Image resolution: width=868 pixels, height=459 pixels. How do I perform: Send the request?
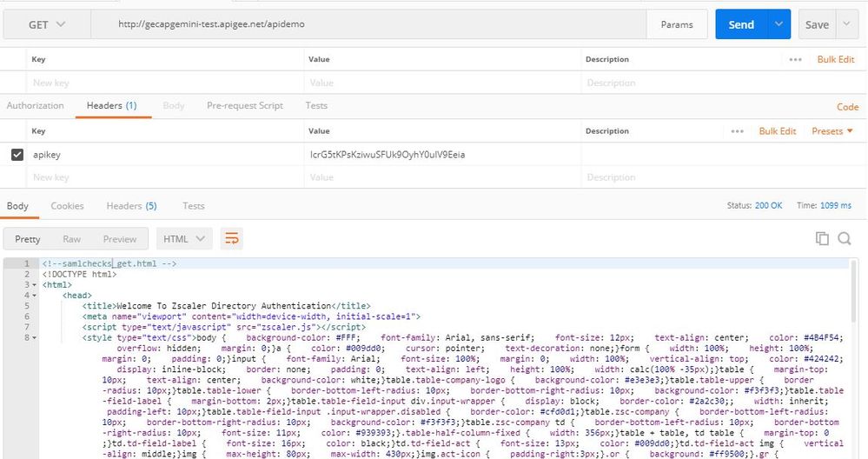(741, 24)
